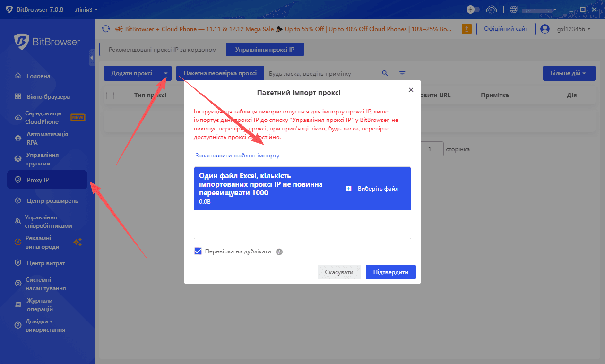Open the gxl123456 account dropdown
Image resolution: width=605 pixels, height=364 pixels.
pyautogui.click(x=570, y=29)
